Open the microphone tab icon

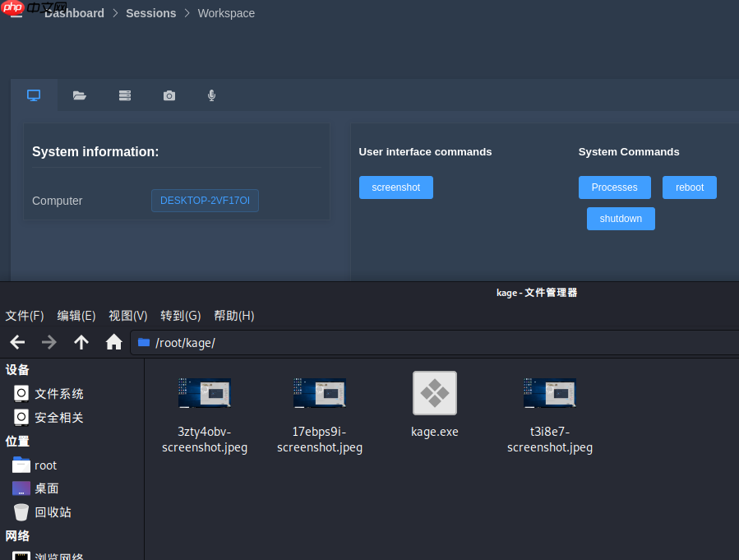coord(211,95)
